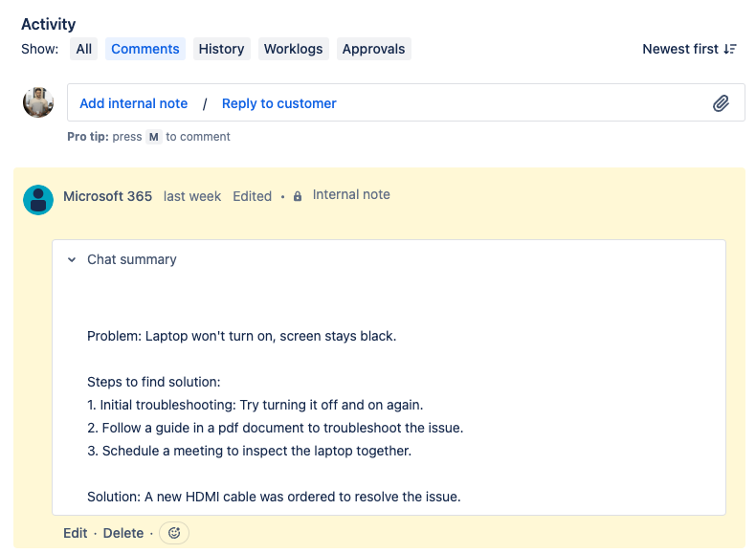This screenshot has height=554, width=756.
Task: Click the lock icon beside Internal note
Action: [x=298, y=196]
